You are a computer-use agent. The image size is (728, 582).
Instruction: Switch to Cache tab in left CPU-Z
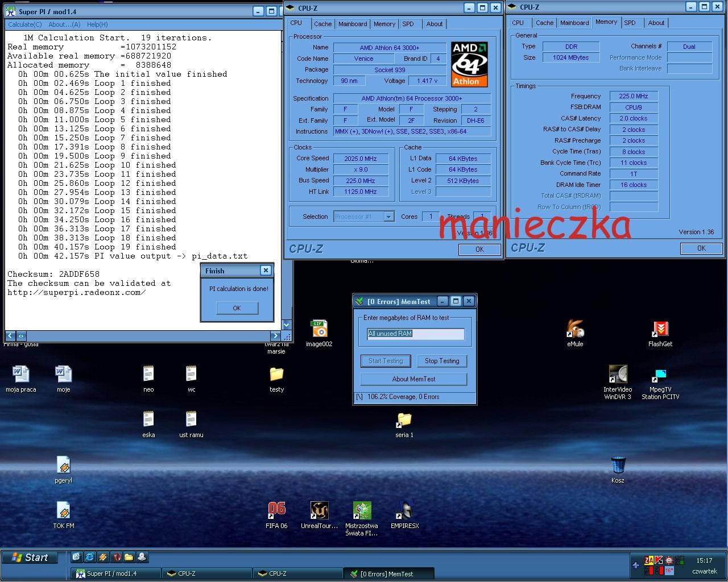coord(322,24)
